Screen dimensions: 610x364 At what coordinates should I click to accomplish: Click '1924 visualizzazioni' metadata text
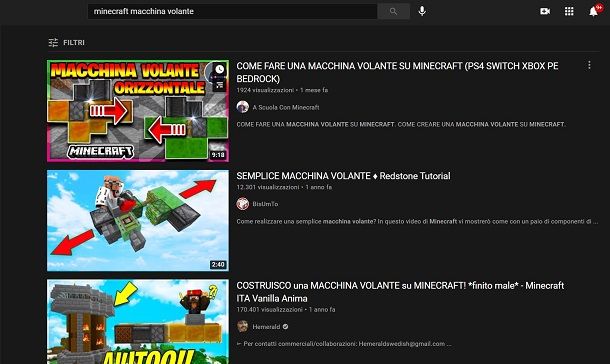pyautogui.click(x=265, y=90)
